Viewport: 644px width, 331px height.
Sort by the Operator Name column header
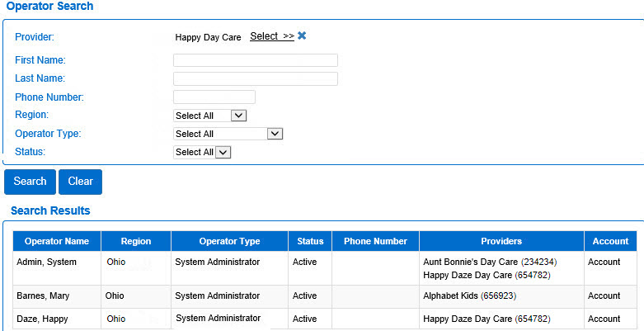[57, 241]
